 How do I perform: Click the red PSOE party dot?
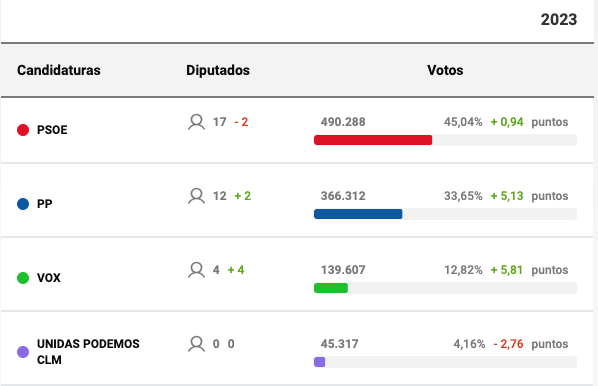(23, 130)
